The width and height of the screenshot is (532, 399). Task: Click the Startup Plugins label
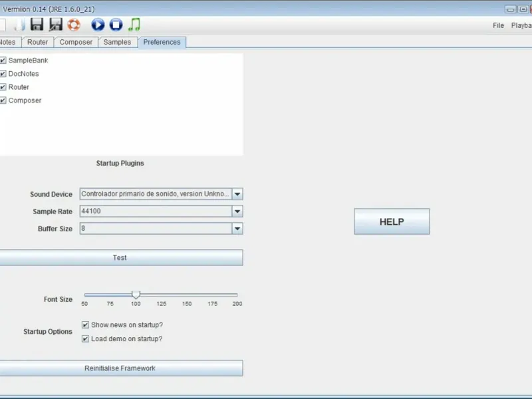pos(120,163)
